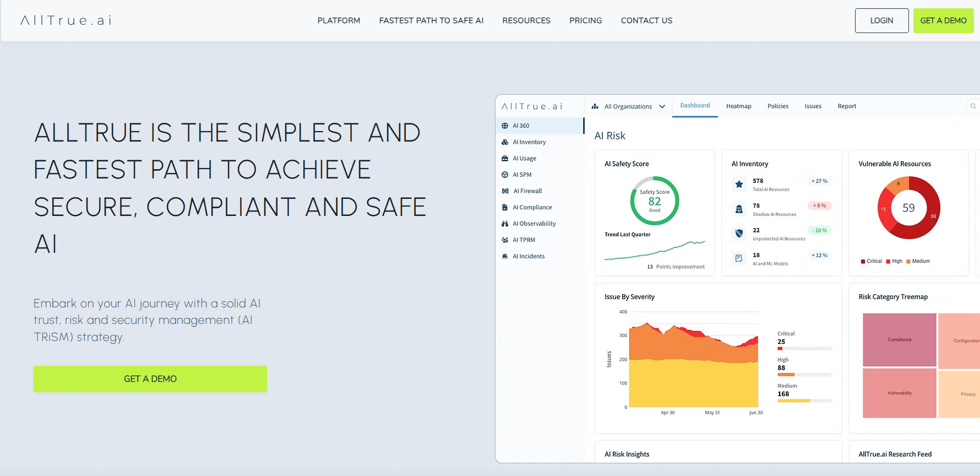The width and height of the screenshot is (980, 476).
Task: Open the RESOURCES navigation menu
Action: [x=526, y=20]
